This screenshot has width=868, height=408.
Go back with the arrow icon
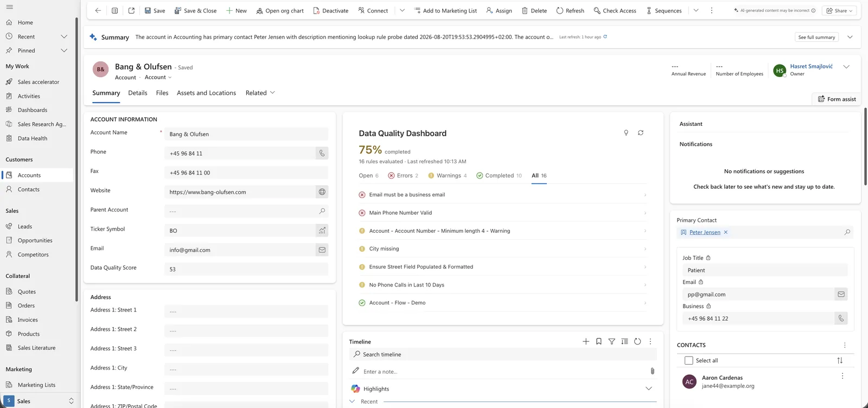[98, 10]
